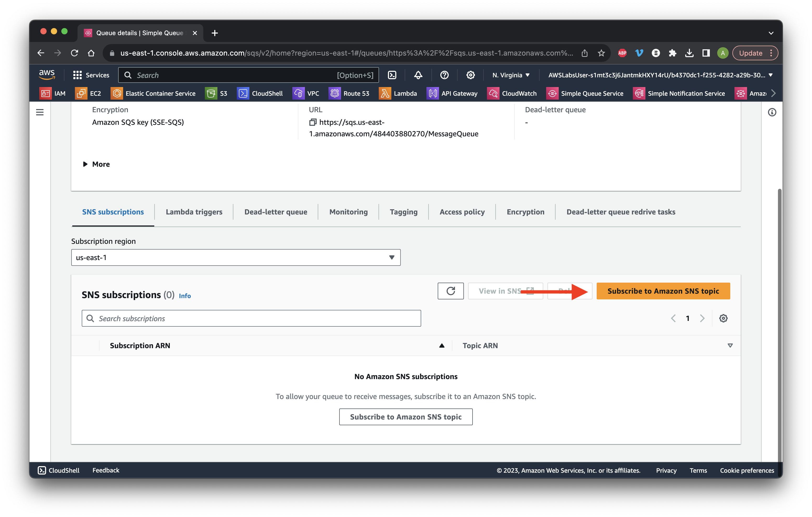This screenshot has width=812, height=517.
Task: Open the browser extensions puzzle icon
Action: (x=672, y=53)
